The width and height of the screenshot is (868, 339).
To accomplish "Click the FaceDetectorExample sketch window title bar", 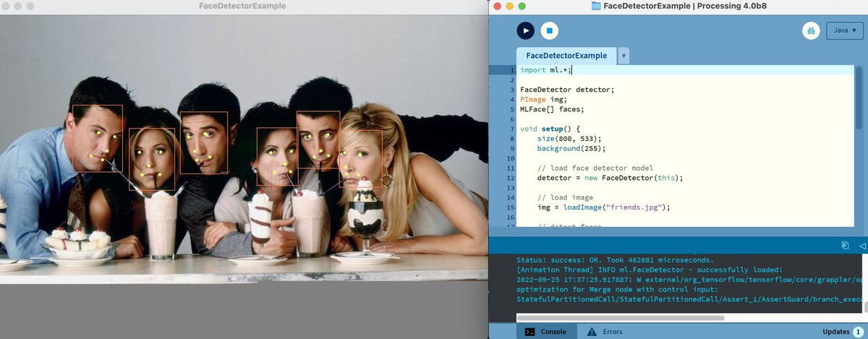I will point(242,6).
